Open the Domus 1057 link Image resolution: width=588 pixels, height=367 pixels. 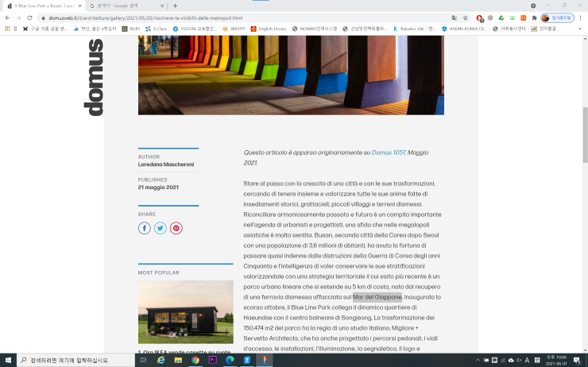[388, 152]
